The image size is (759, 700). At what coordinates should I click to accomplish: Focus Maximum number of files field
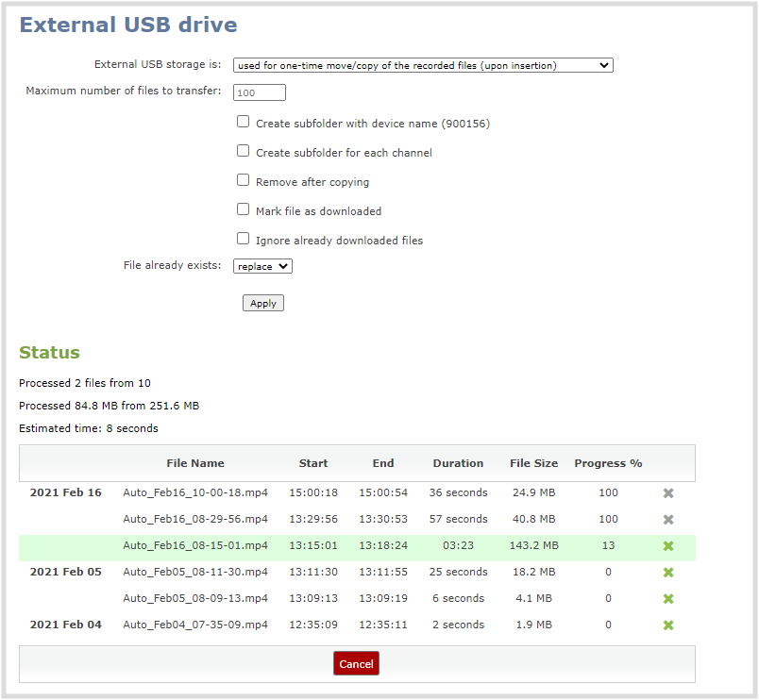(x=260, y=92)
